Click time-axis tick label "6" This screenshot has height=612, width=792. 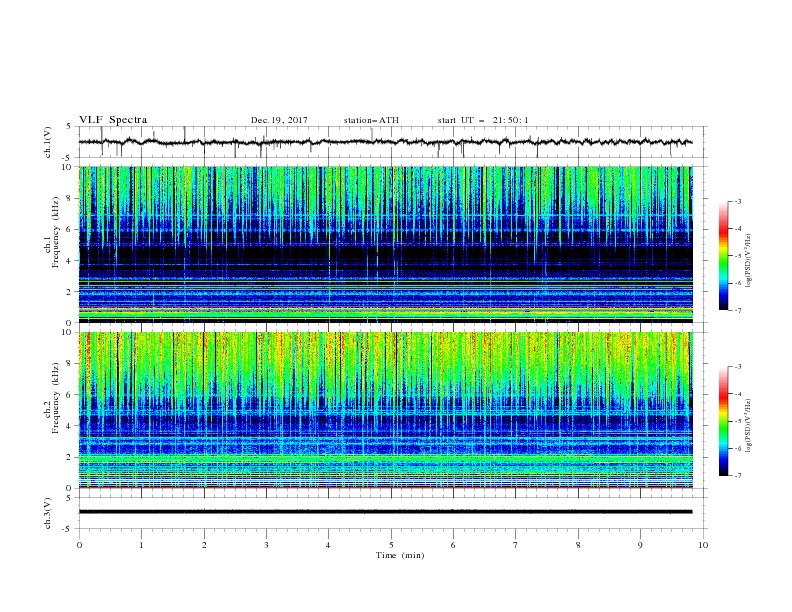coord(453,545)
